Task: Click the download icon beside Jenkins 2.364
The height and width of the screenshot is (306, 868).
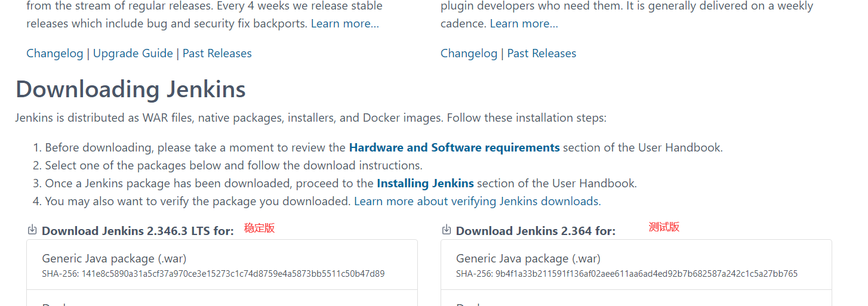Action: click(x=447, y=230)
